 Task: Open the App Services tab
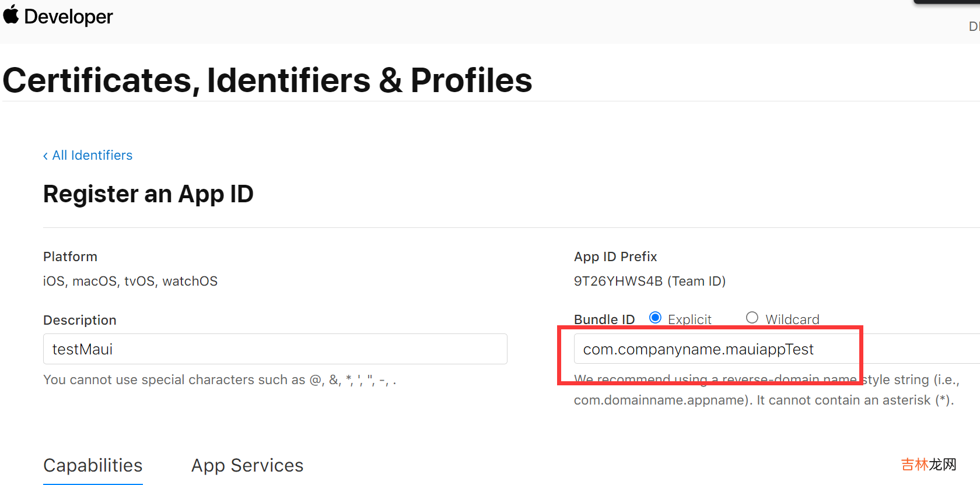(x=247, y=465)
